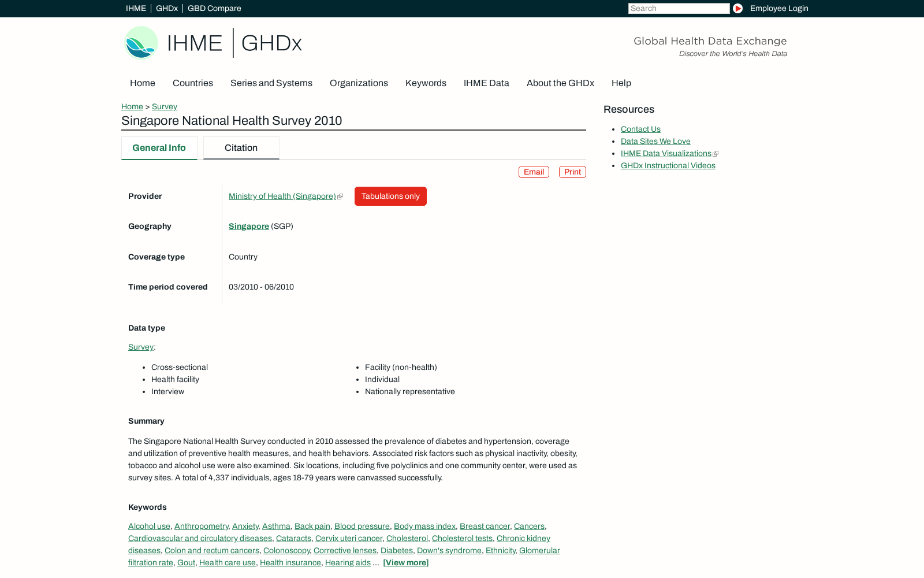The image size is (924, 578).
Task: Open the Keywords menu item
Action: 426,83
